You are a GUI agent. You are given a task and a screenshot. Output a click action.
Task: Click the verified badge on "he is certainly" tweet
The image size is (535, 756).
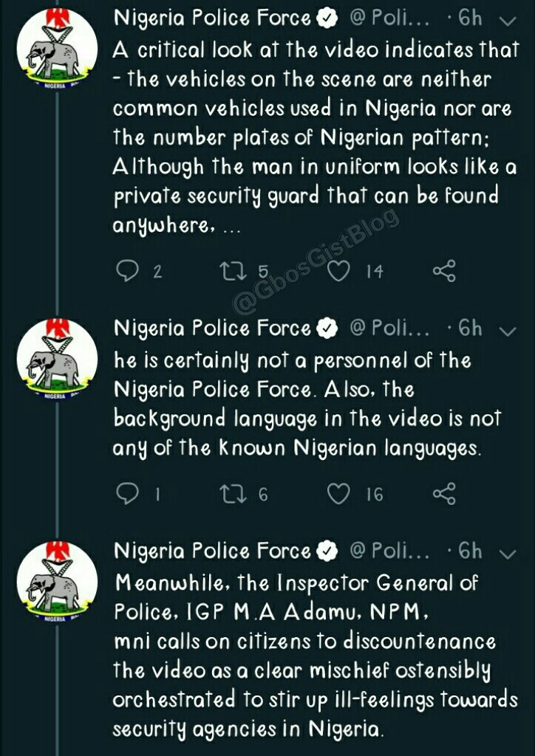point(326,329)
